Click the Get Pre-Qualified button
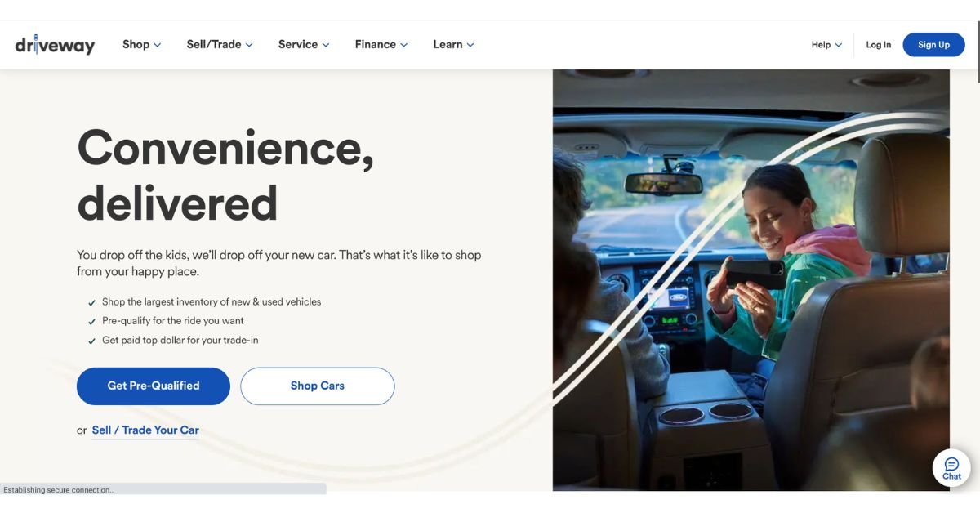This screenshot has height=513, width=980. [x=154, y=386]
